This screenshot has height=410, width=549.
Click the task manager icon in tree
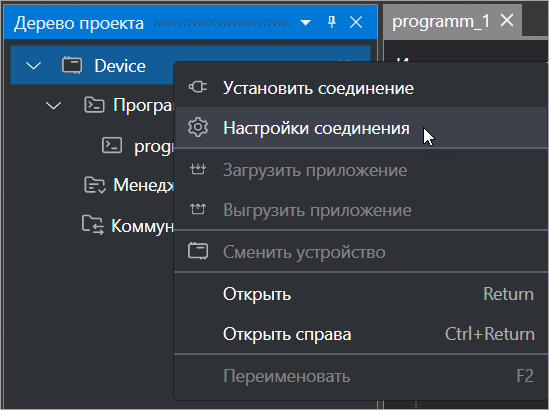[x=95, y=185]
